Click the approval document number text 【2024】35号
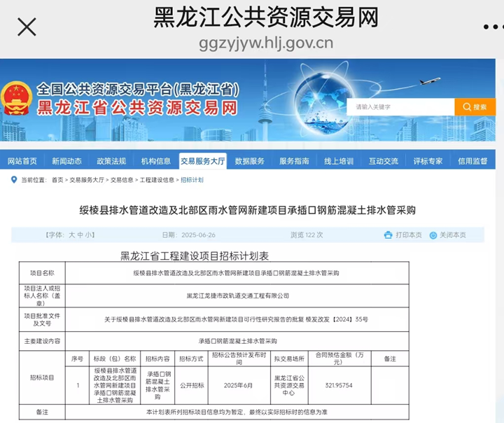504x423 pixels. click(x=349, y=319)
